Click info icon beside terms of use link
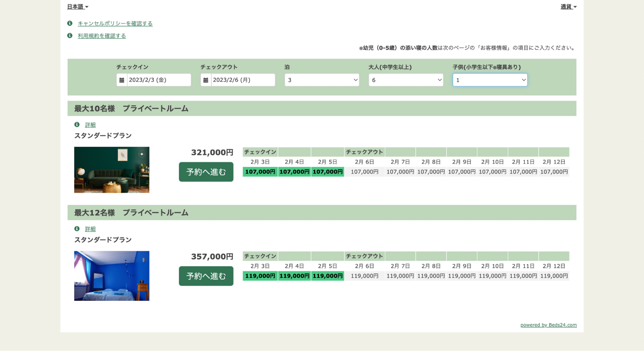This screenshot has height=351, width=644. (x=70, y=35)
